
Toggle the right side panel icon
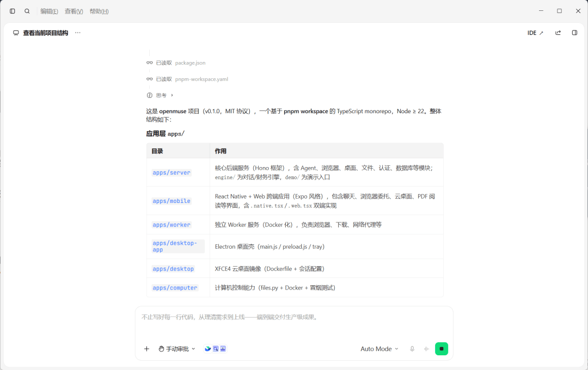tap(574, 33)
